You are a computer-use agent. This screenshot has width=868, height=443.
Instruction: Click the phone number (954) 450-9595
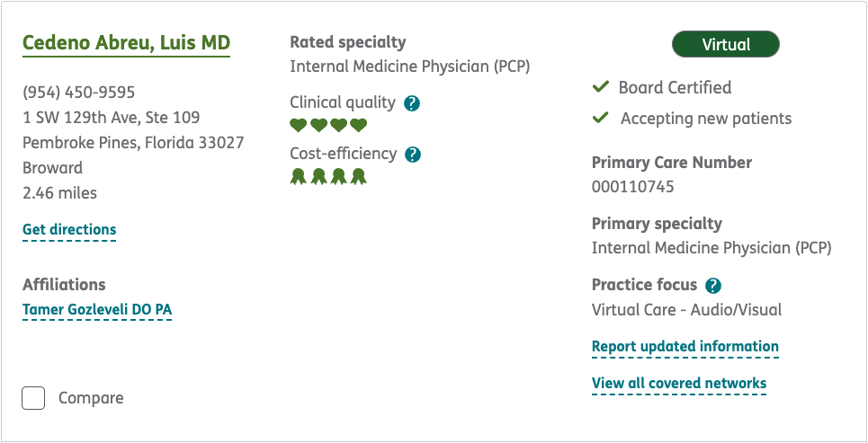(79, 92)
